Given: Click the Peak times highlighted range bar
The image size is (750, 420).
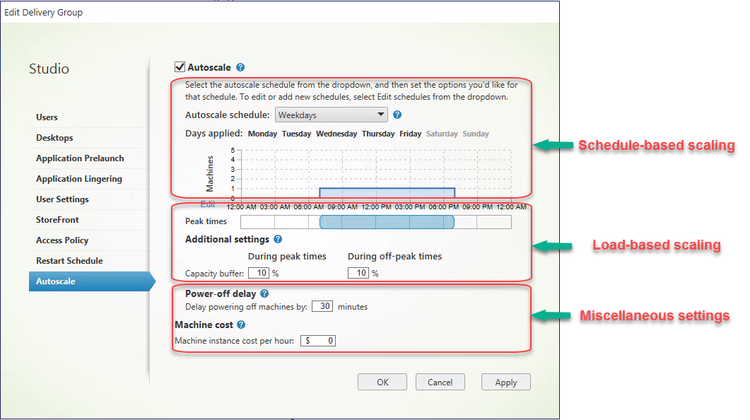Looking at the screenshot, I should [x=387, y=222].
